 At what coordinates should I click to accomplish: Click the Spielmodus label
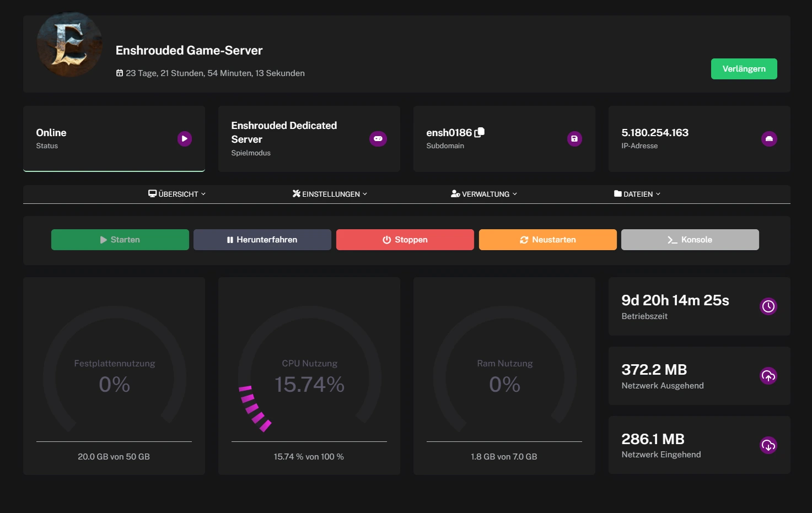(251, 153)
